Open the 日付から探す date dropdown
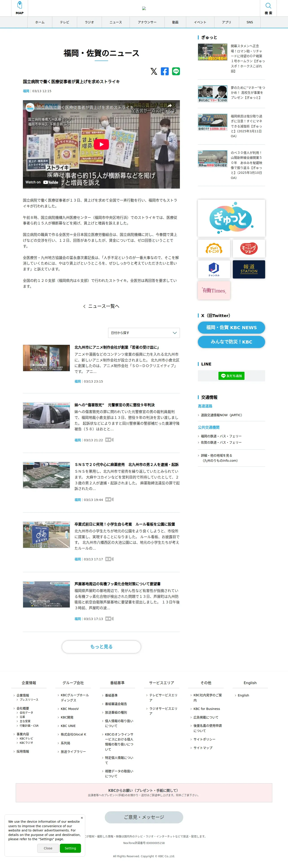The height and width of the screenshot is (868, 288). pyautogui.click(x=144, y=333)
